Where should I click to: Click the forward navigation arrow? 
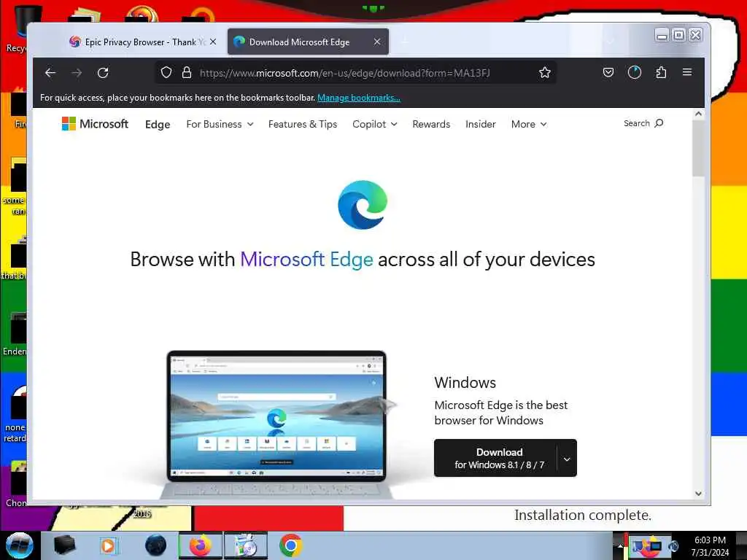point(77,72)
